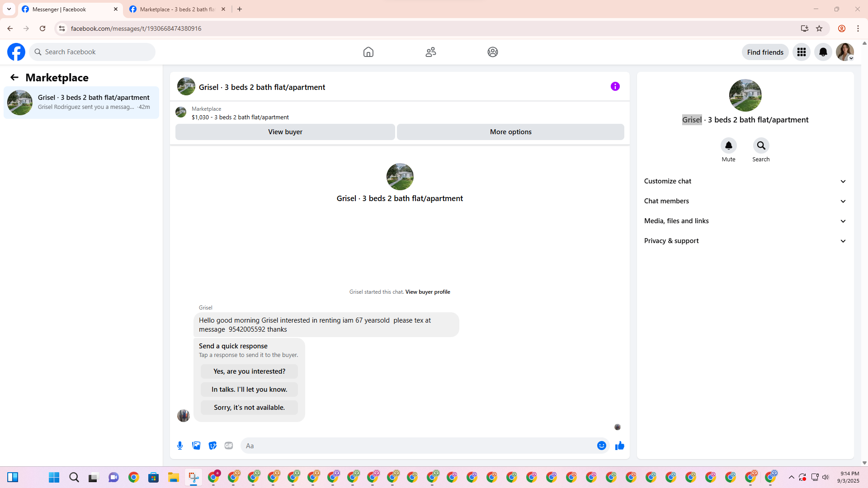Screen dimensions: 868x488
Task: Toggle the conversation information icon
Action: click(615, 86)
